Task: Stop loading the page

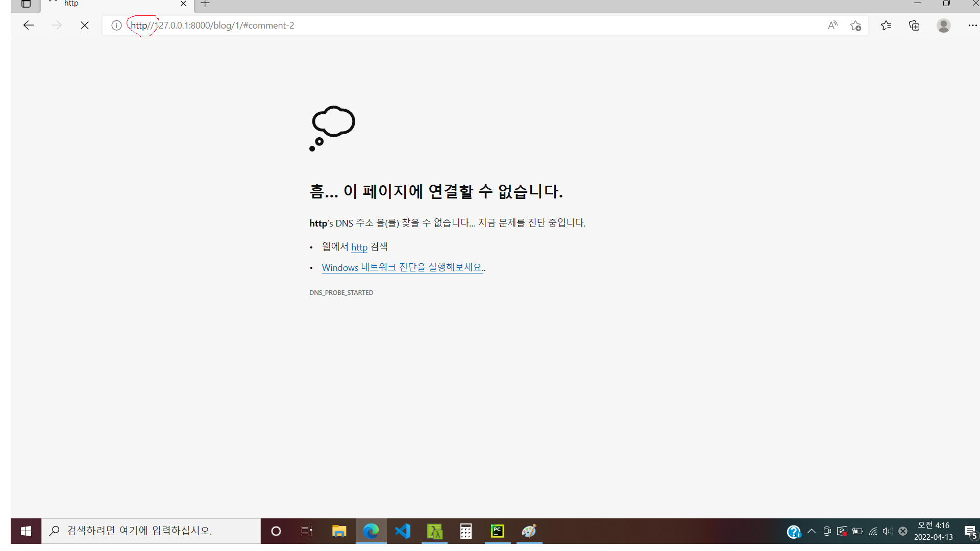Action: click(85, 26)
